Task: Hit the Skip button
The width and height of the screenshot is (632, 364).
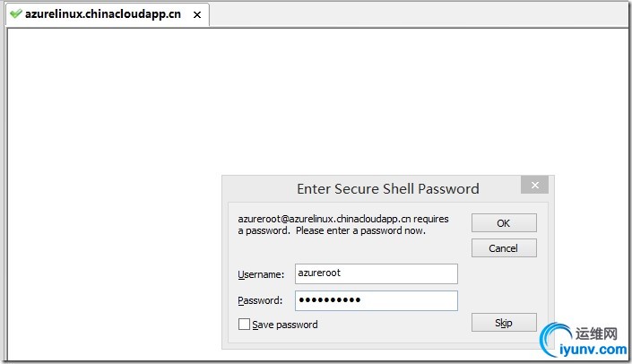Action: pyautogui.click(x=504, y=323)
